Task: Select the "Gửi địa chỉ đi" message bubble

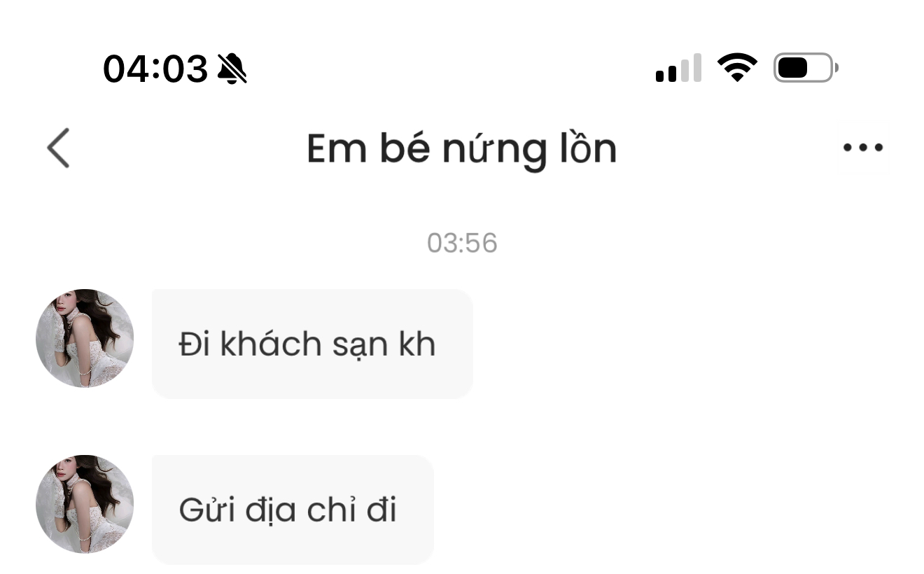Action: click(x=293, y=510)
